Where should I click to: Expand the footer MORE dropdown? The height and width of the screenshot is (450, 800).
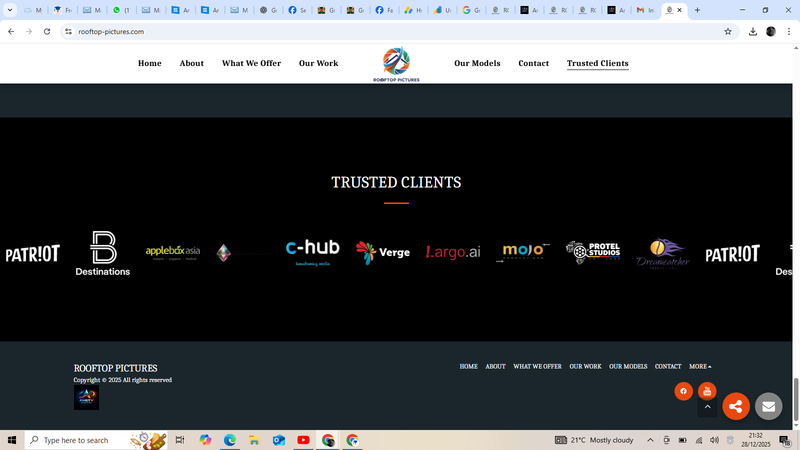pos(700,366)
